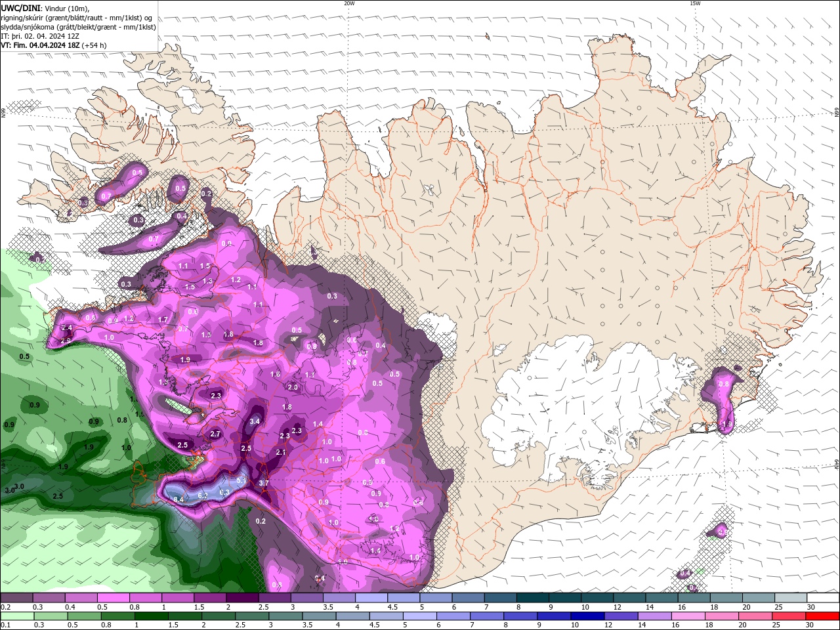
Task: Click the 3.7 precipitation value on the map
Action: click(x=264, y=483)
